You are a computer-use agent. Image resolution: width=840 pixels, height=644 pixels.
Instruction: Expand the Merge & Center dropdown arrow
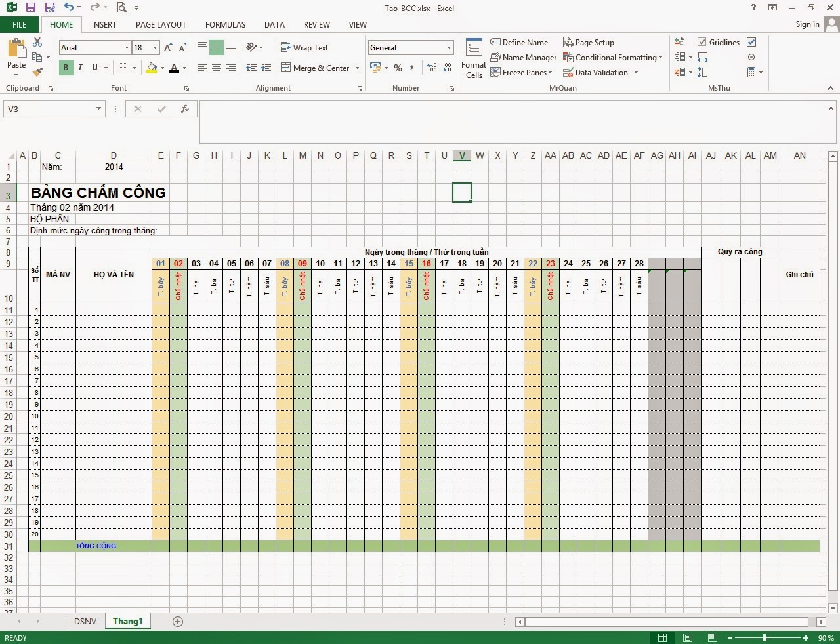pyautogui.click(x=357, y=68)
